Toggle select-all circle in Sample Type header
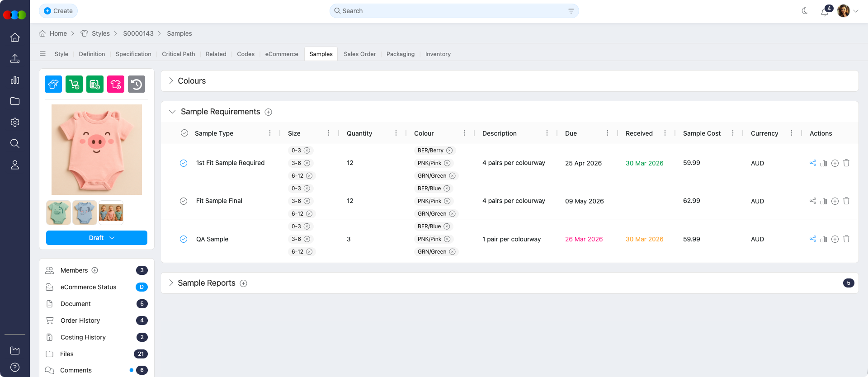 184,133
